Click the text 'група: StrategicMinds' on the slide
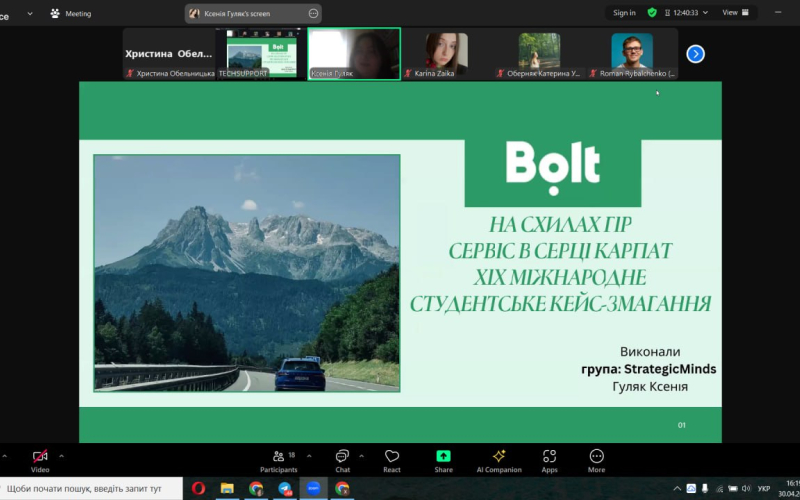800x500 pixels. (x=648, y=369)
